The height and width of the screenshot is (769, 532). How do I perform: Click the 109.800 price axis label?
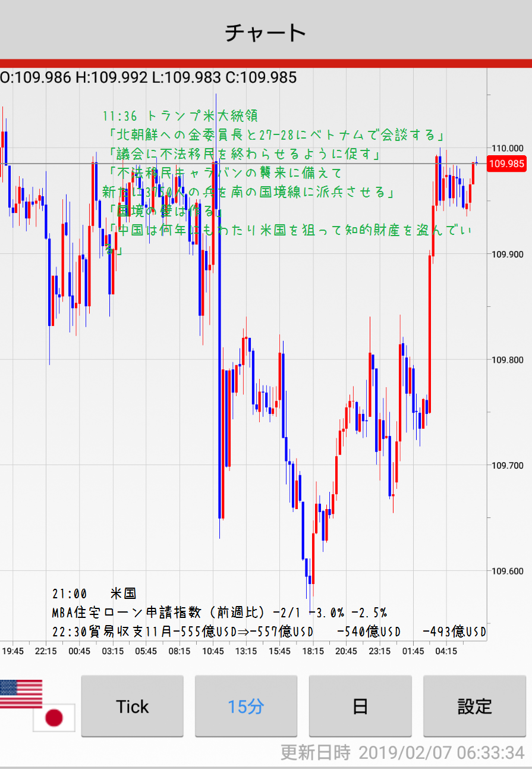(x=507, y=360)
